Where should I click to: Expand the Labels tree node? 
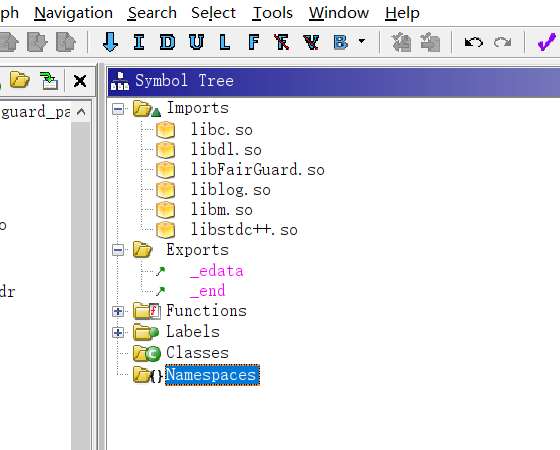click(x=118, y=332)
